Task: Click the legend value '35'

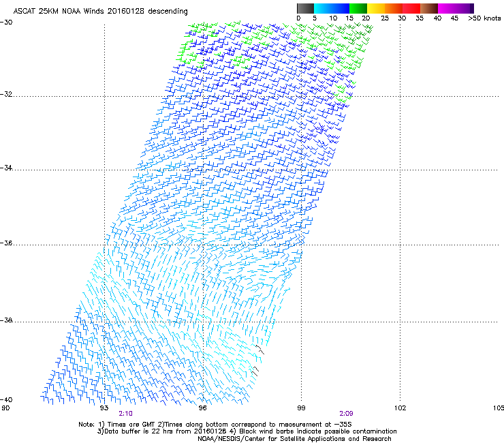Action: pos(420,18)
